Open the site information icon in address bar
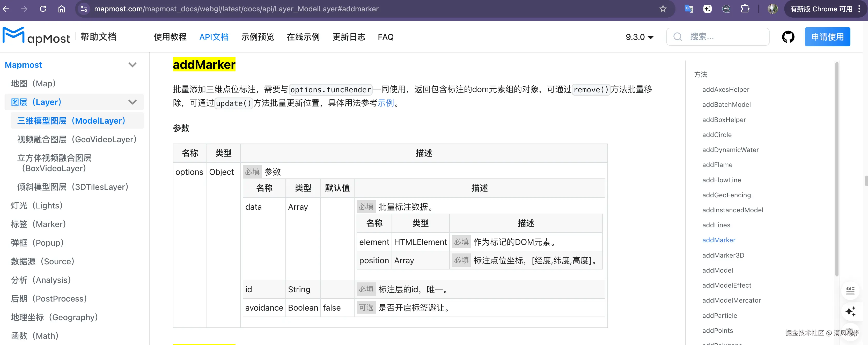 tap(84, 9)
